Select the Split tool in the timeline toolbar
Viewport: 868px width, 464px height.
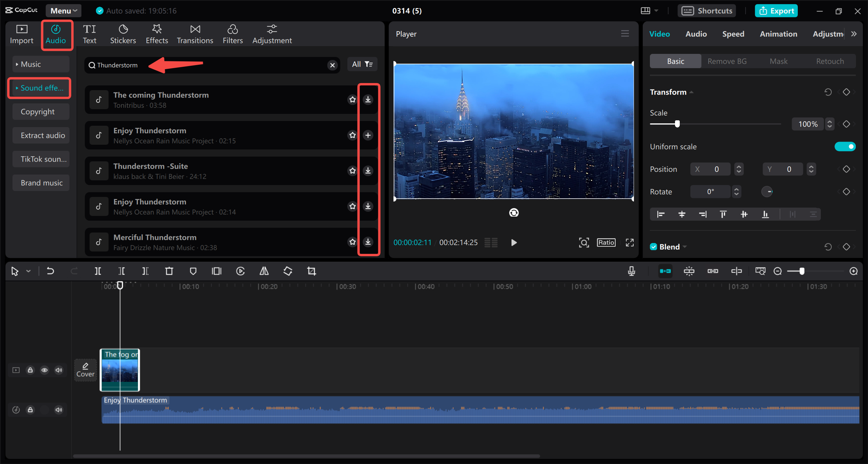pos(98,271)
